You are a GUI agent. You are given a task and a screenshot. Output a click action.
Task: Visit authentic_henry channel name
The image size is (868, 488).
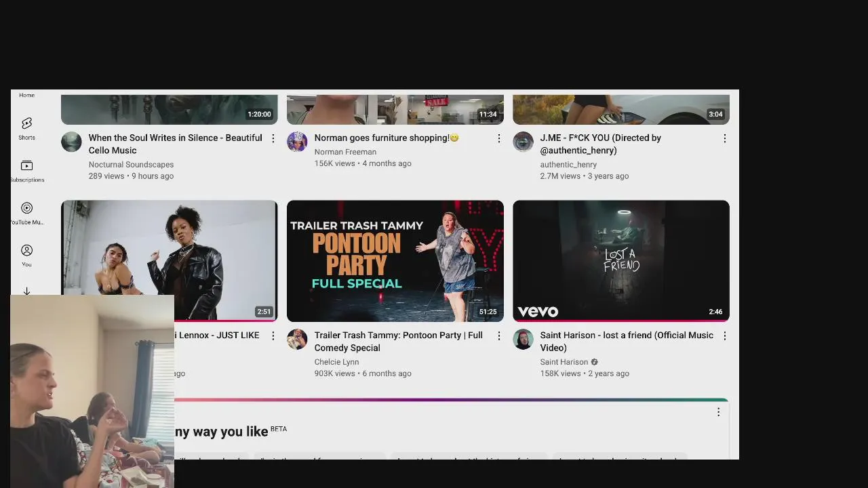click(x=568, y=164)
